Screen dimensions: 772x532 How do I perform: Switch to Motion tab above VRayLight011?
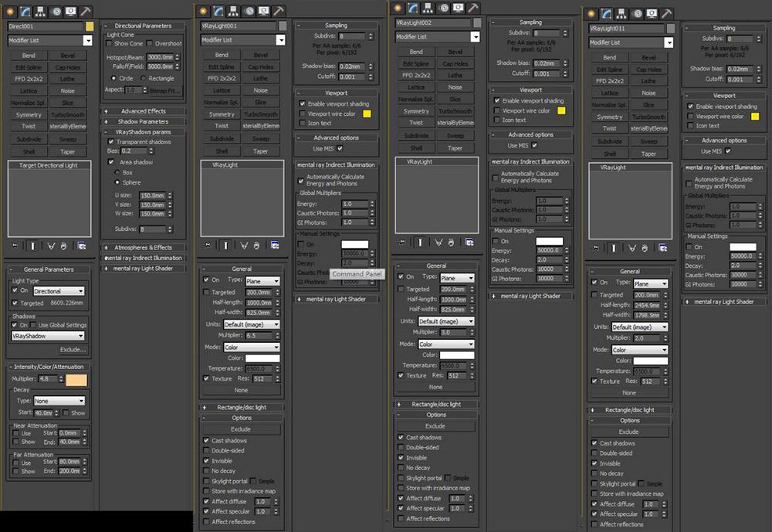point(637,13)
